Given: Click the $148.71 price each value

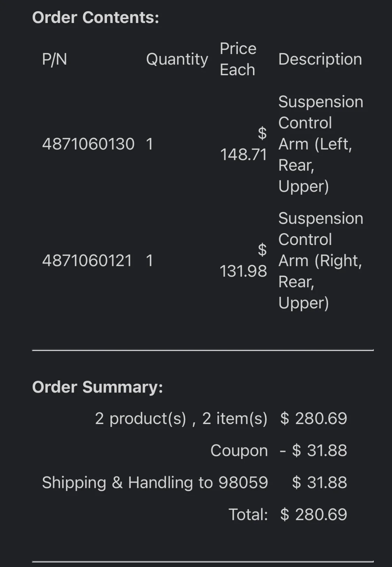Looking at the screenshot, I should click(244, 144).
